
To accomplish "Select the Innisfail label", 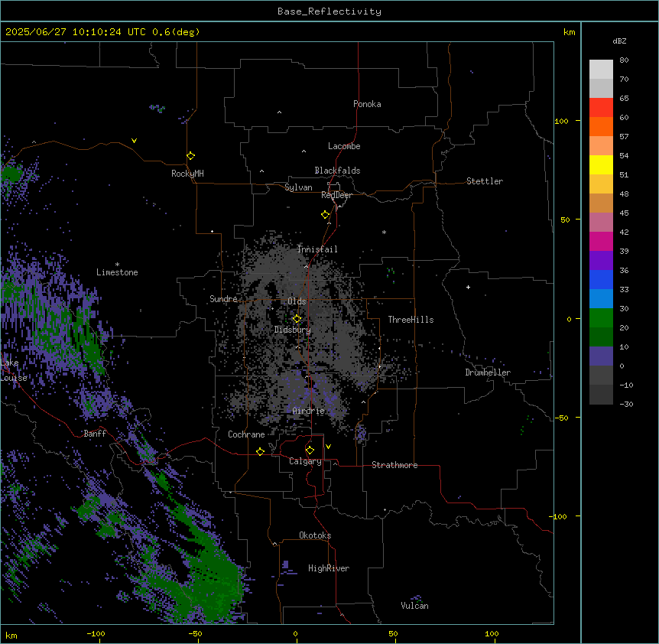I will coord(317,249).
